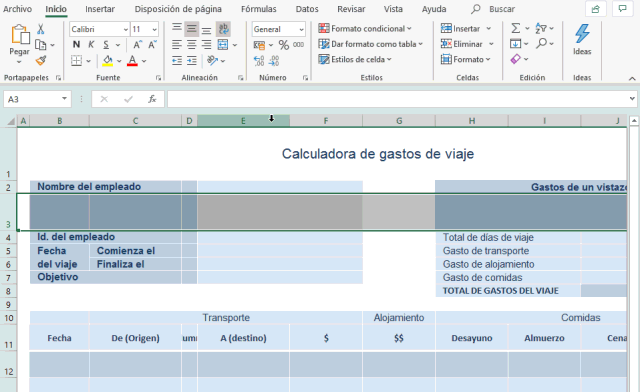Open fill color dropdown arrow
The width and height of the screenshot is (640, 392).
pos(119,61)
